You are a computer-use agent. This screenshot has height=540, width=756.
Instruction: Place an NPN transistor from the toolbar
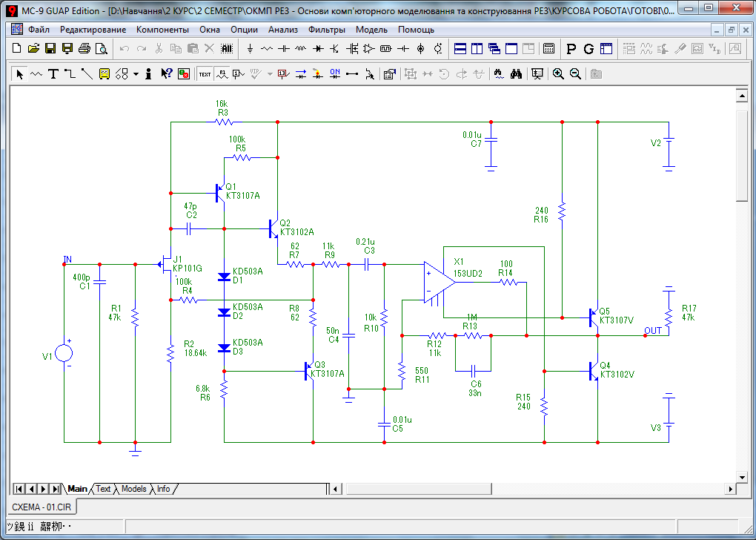pyautogui.click(x=334, y=48)
